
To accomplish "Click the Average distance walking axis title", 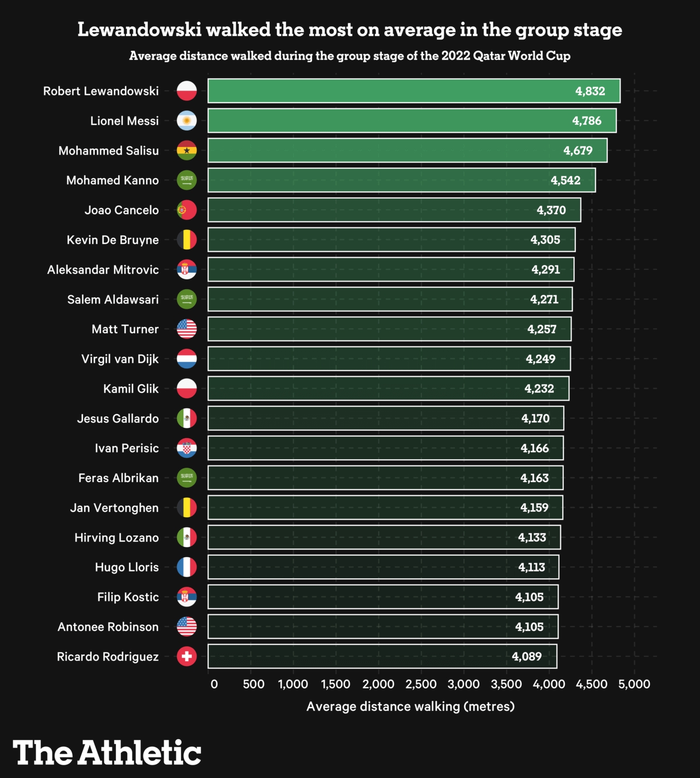I will 410,707.
